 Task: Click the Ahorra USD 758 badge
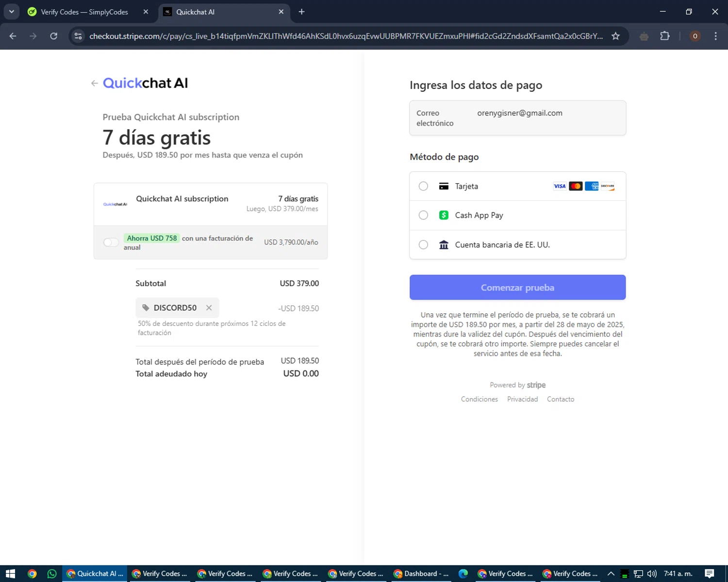pyautogui.click(x=152, y=238)
